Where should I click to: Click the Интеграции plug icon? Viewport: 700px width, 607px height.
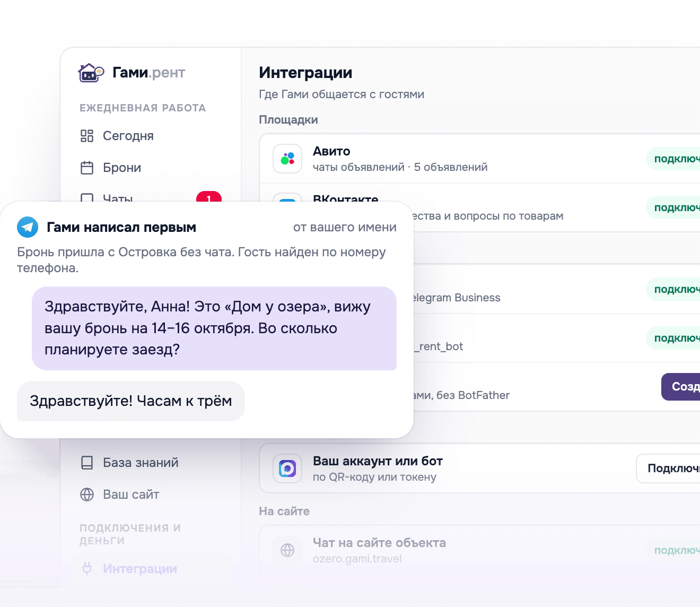pyautogui.click(x=87, y=569)
